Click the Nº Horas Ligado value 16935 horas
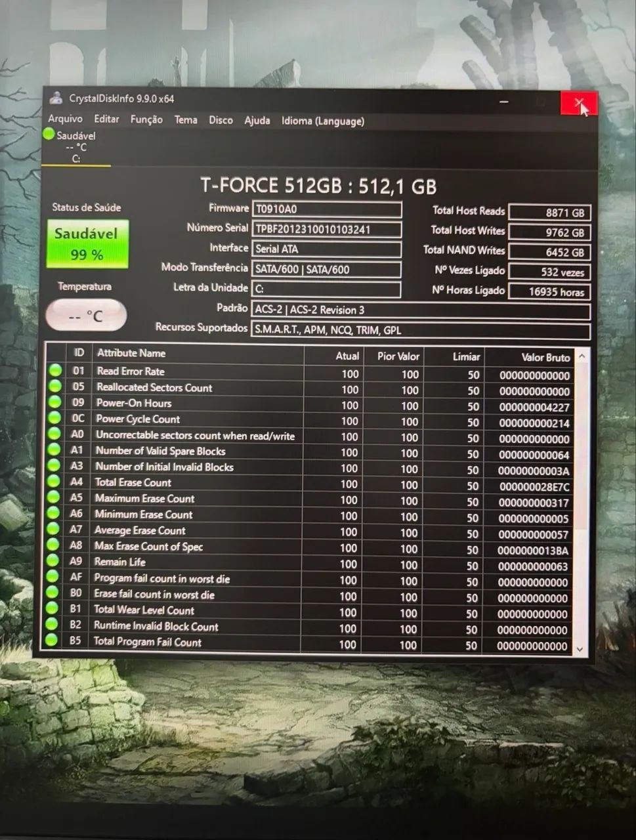 [x=550, y=292]
